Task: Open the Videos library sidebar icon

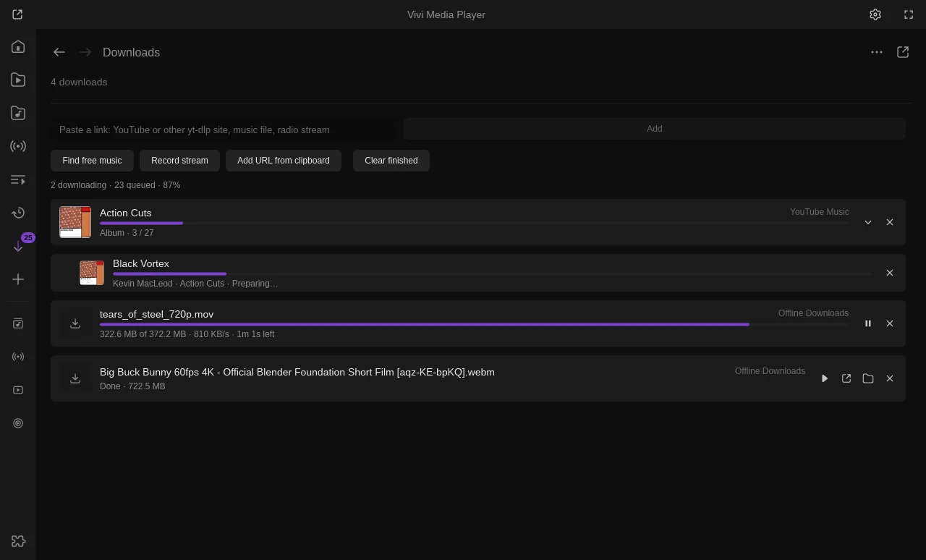Action: click(x=18, y=80)
